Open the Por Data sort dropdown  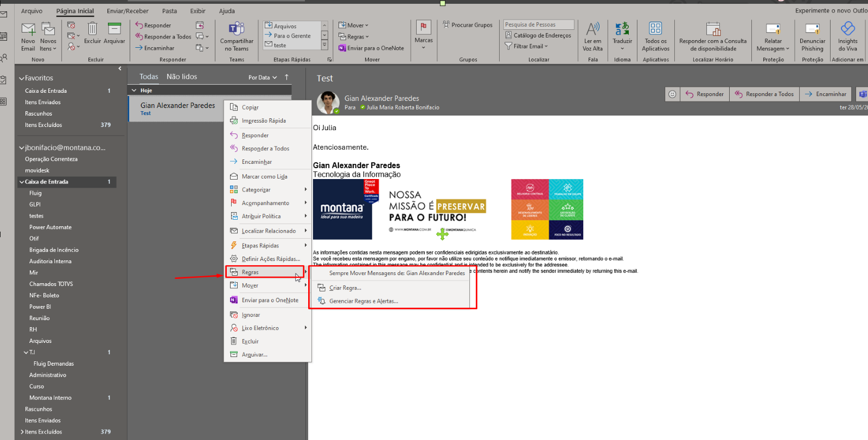263,78
